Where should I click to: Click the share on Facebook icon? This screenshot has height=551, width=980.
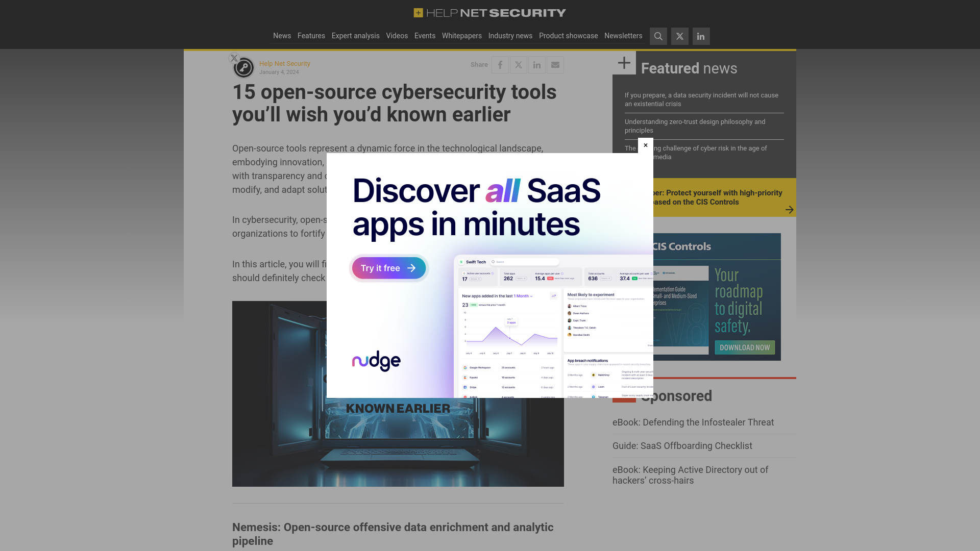pos(500,64)
